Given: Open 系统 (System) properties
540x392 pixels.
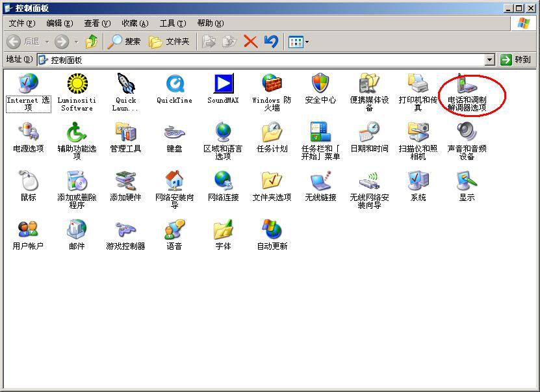Looking at the screenshot, I should (417, 182).
